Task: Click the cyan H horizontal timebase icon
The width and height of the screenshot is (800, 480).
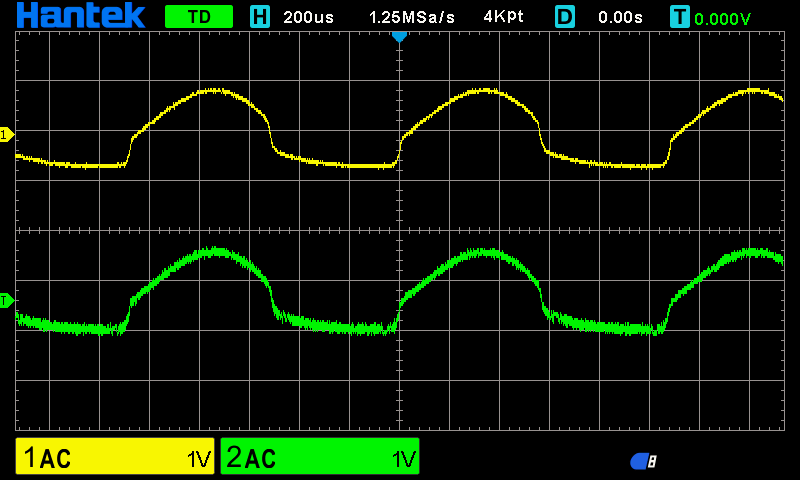Action: [260, 17]
